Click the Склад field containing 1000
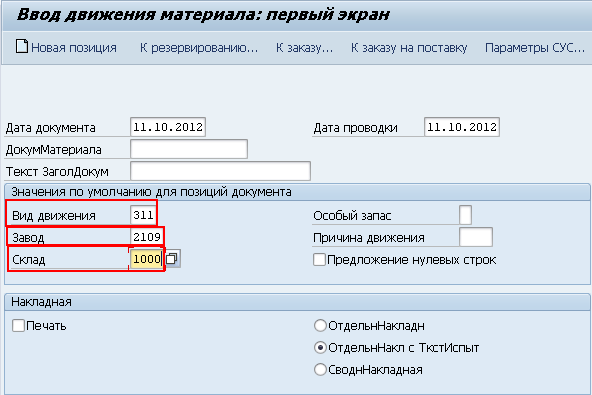 tap(146, 259)
